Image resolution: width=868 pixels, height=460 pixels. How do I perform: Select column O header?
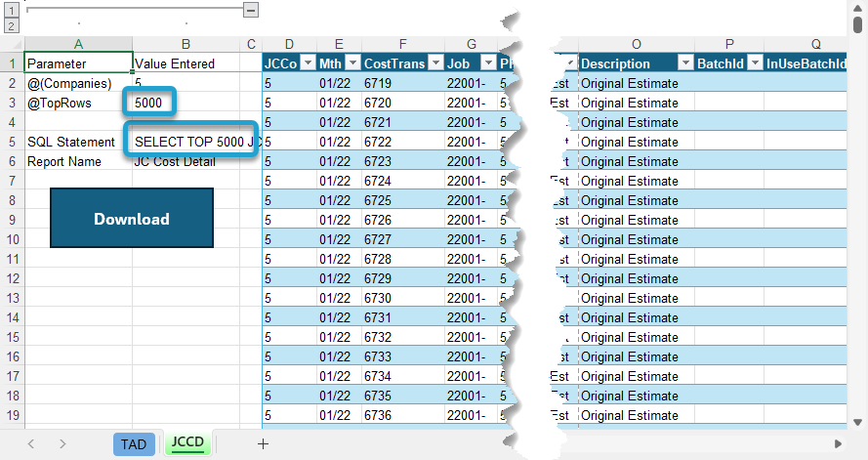637,44
